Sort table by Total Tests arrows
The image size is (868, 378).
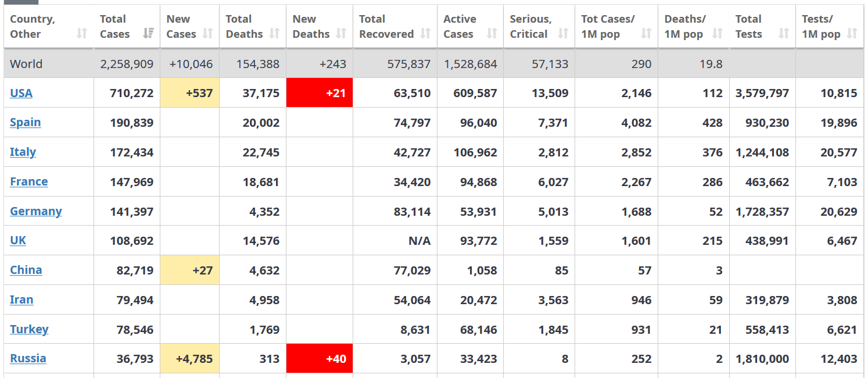[x=784, y=34]
